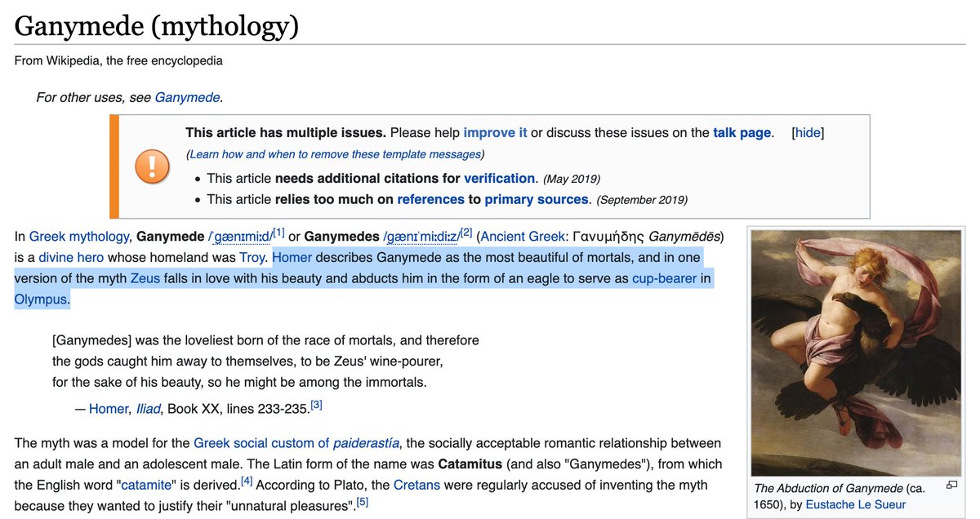Open the 'Ancient Greek' link

(x=523, y=237)
